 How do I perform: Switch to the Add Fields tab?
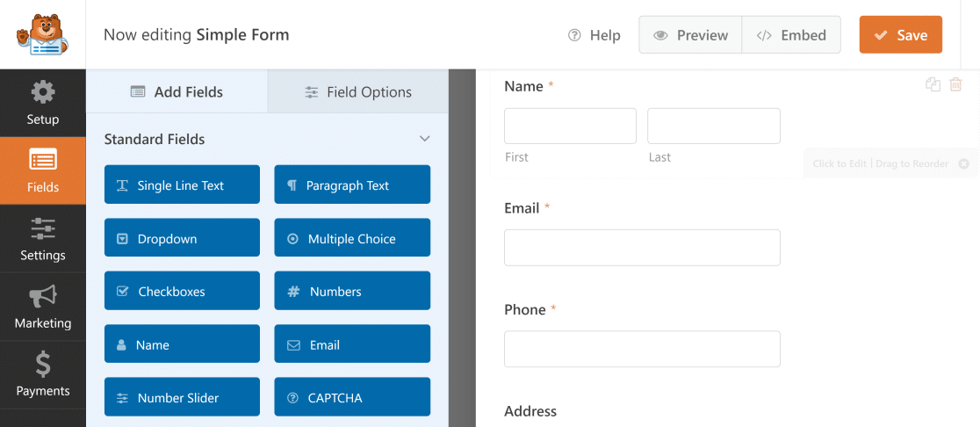[177, 92]
